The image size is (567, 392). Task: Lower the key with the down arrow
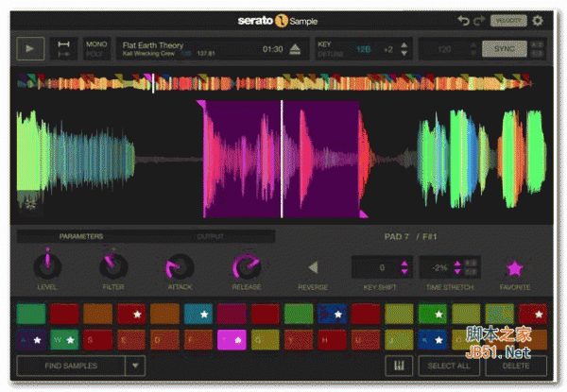point(404,53)
